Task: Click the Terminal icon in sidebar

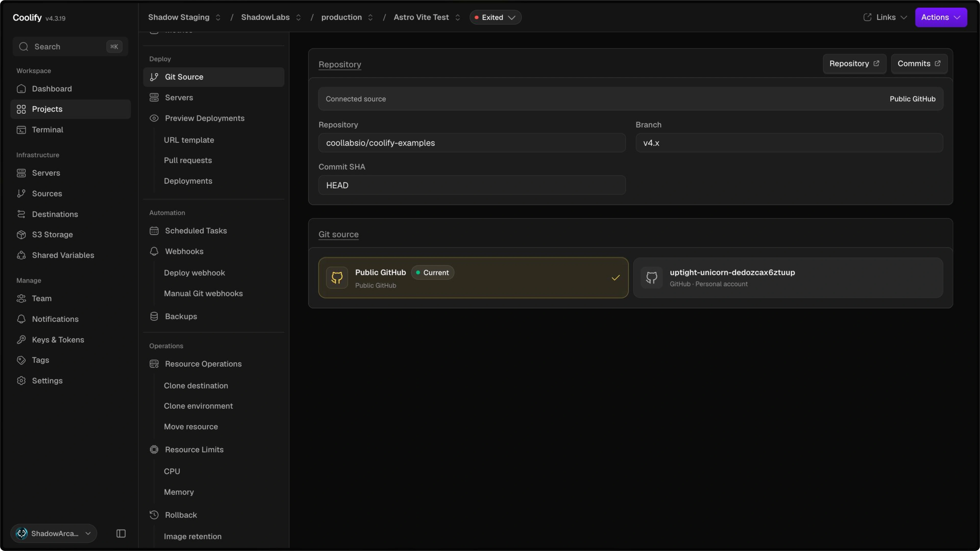Action: 21,130
